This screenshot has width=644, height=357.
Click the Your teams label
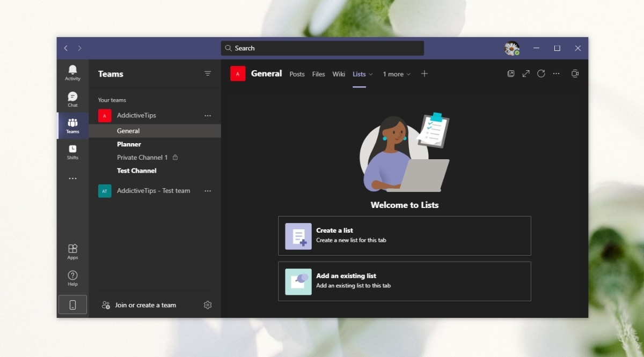112,100
